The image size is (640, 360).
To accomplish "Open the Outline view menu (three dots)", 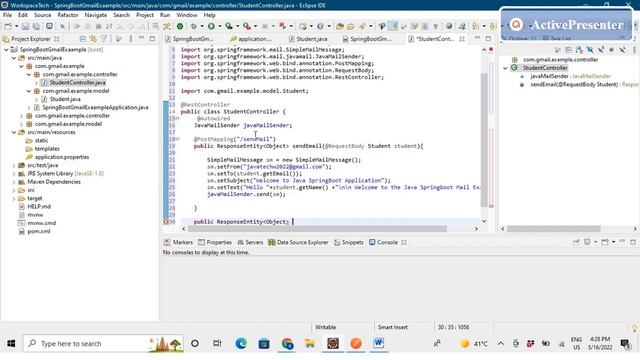I will pyautogui.click(x=634, y=49).
